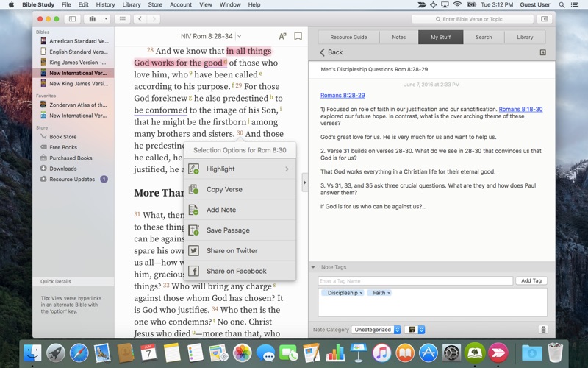Switch to the Library tab
The width and height of the screenshot is (588, 368).
tap(525, 38)
